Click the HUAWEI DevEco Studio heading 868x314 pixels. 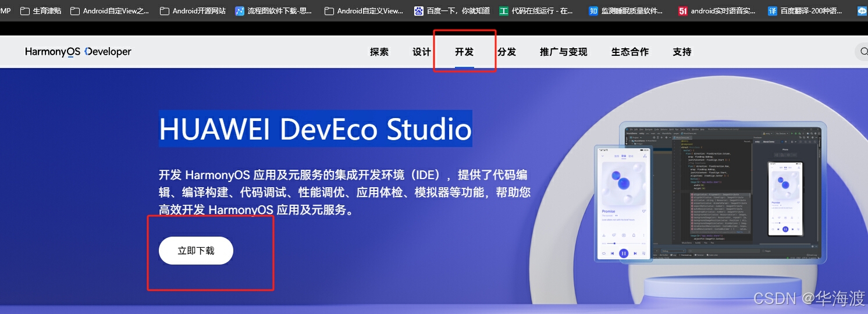(x=315, y=129)
